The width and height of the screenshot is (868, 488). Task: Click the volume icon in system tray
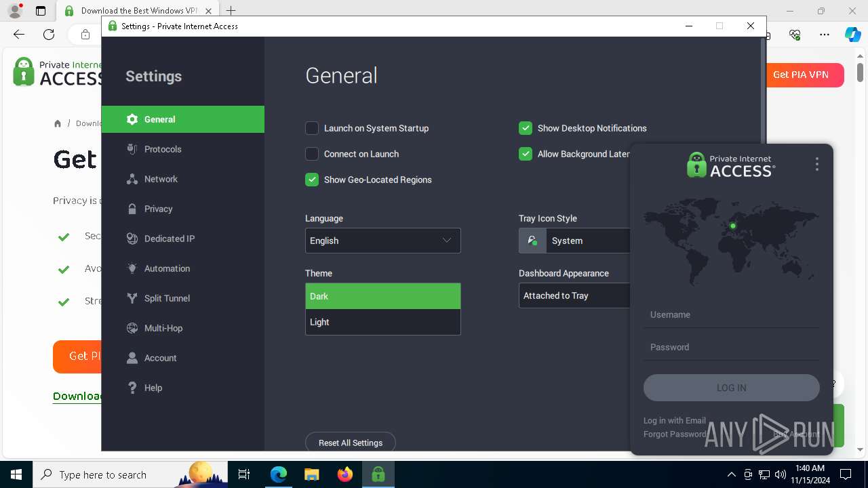pyautogui.click(x=781, y=474)
